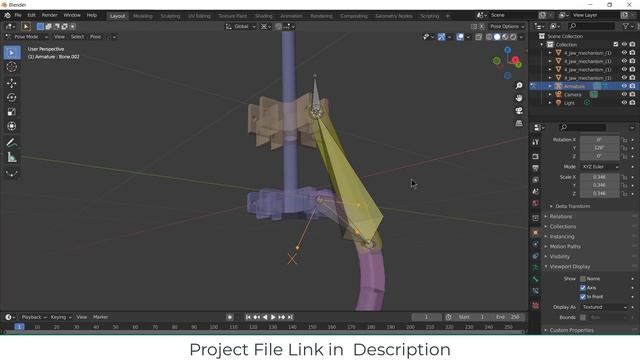640x360 pixels.
Task: Open the Output properties tab
Action: [536, 168]
